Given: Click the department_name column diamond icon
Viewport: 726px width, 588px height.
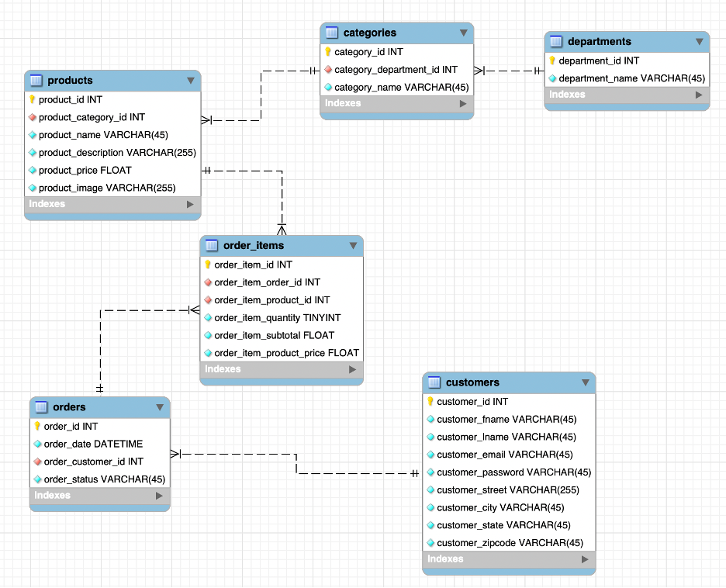Looking at the screenshot, I should [x=552, y=78].
